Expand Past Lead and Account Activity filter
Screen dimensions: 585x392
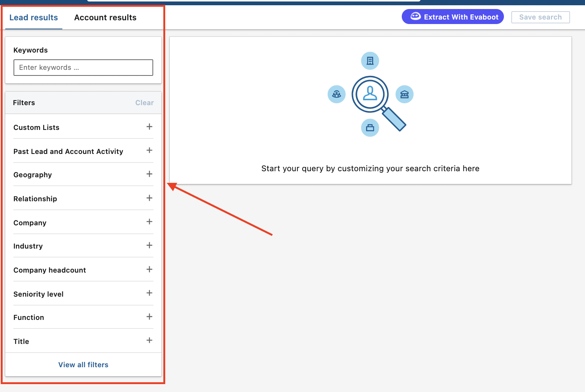pyautogui.click(x=149, y=150)
